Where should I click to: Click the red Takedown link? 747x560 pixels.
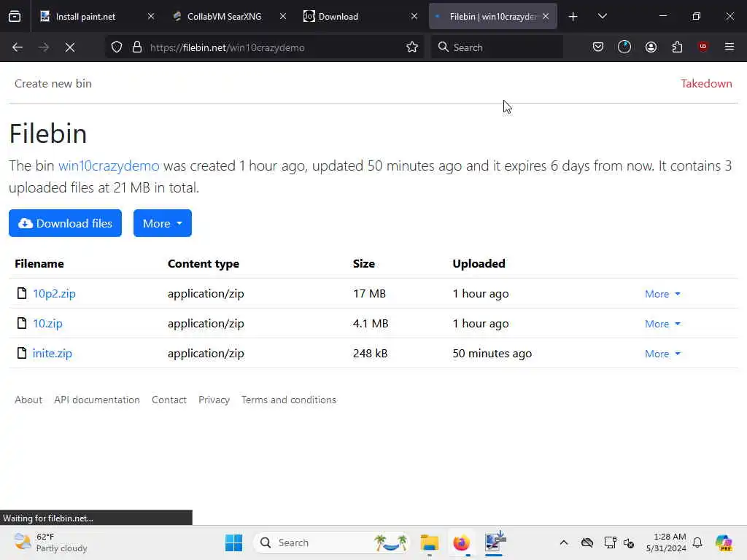click(706, 83)
